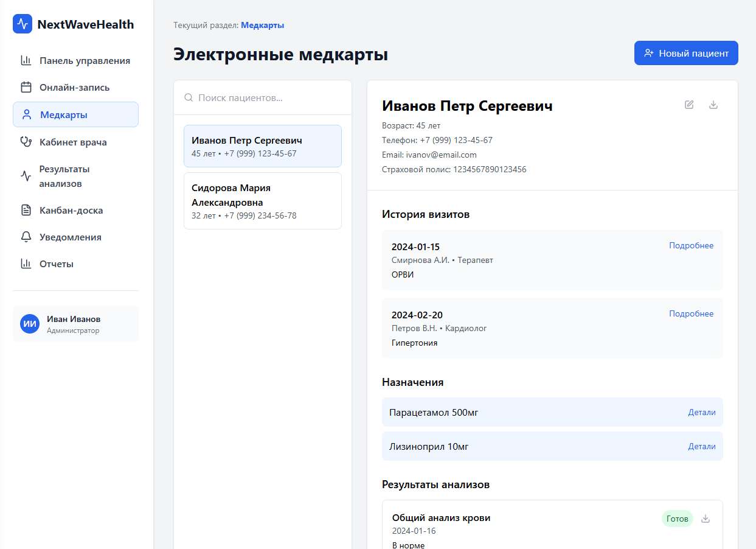Click the Иван Иванов administrator profile
The image size is (756, 549).
point(75,323)
